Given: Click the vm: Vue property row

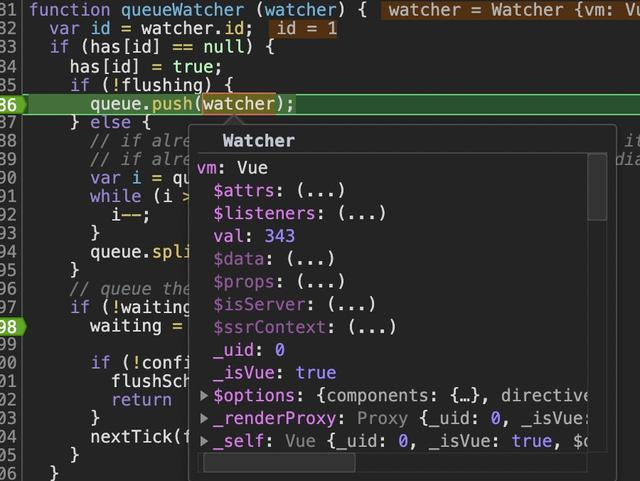Looking at the screenshot, I should [232, 168].
